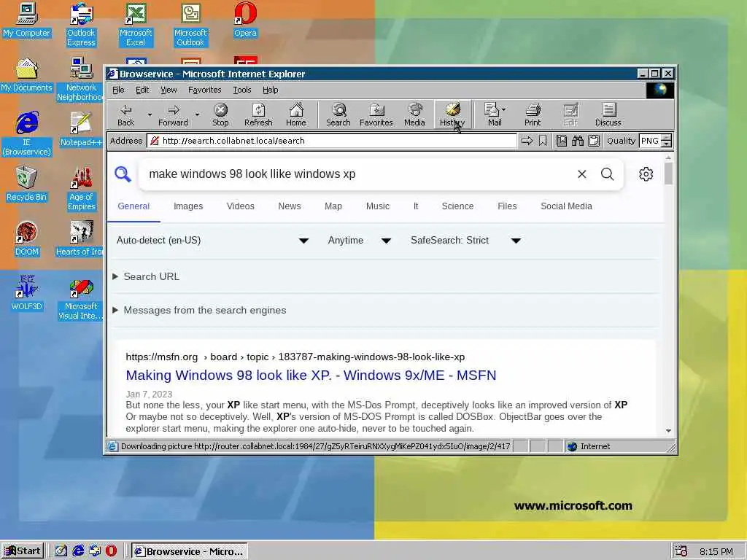Viewport: 747px width, 560px height.
Task: Switch to the Music tab
Action: 377,206
